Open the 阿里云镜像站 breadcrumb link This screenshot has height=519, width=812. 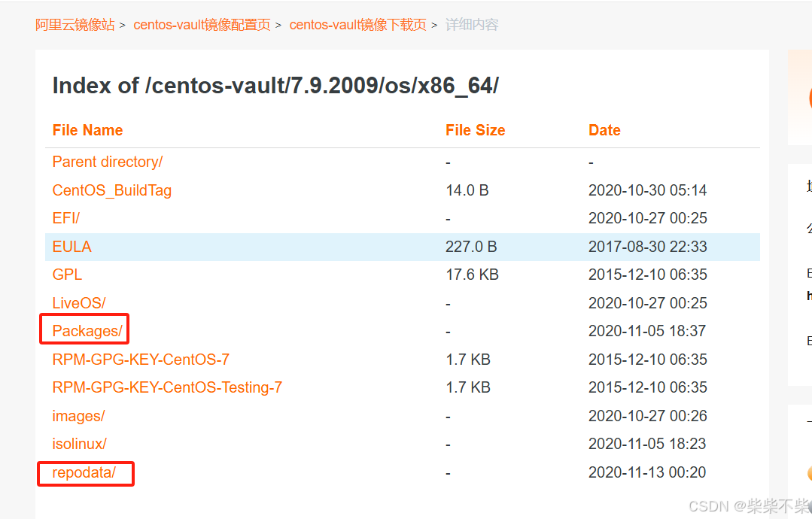click(x=75, y=25)
